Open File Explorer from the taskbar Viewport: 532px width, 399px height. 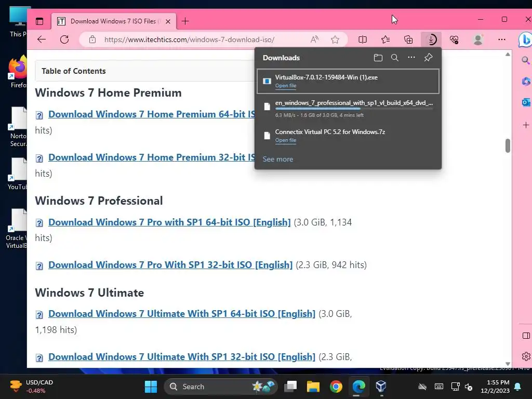[x=313, y=387]
